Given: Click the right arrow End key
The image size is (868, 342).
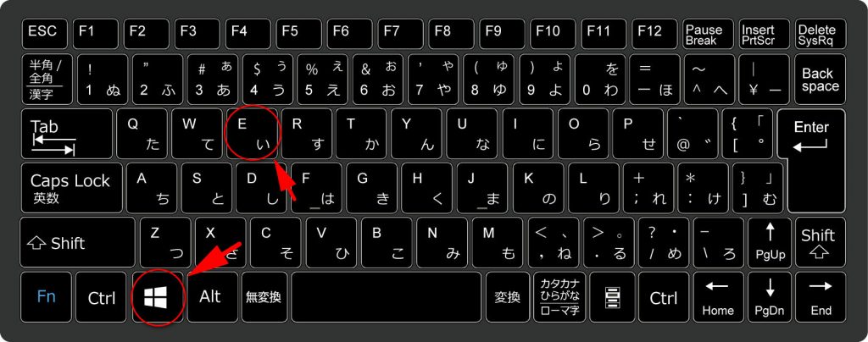Looking at the screenshot, I should coord(821,297).
